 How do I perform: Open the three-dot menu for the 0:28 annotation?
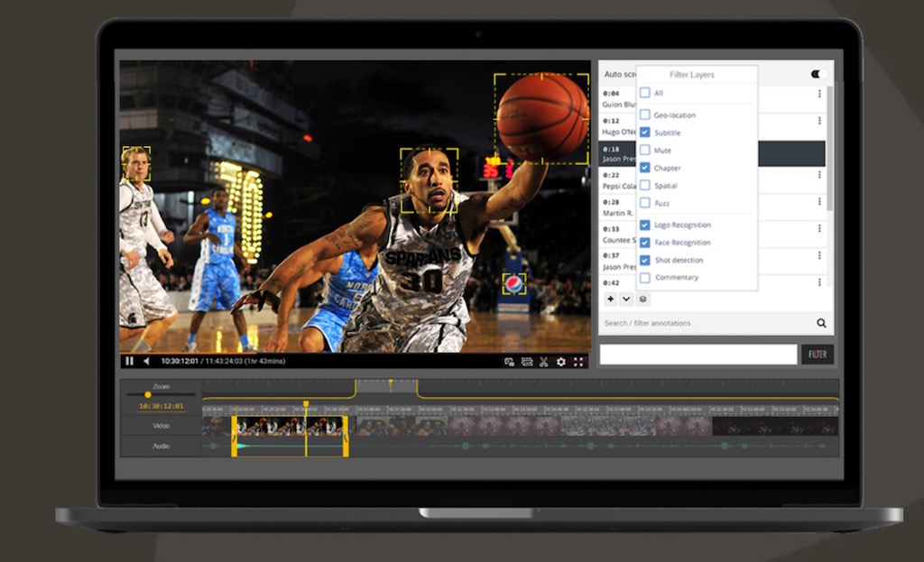819,202
